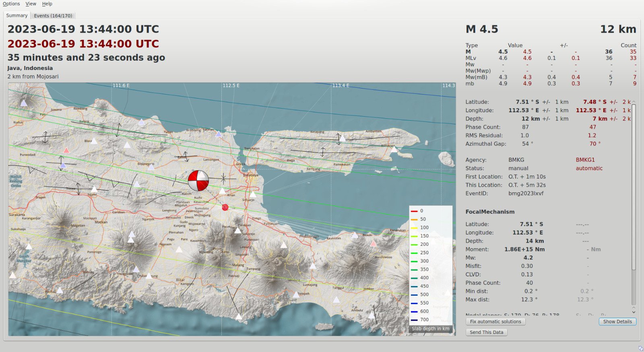Click the red 0 km slab depth swatch
This screenshot has height=352, width=644.
coord(414,211)
